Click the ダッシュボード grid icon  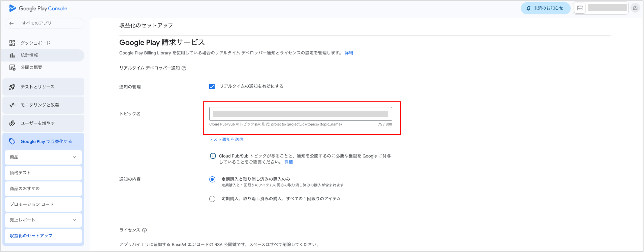click(x=12, y=43)
